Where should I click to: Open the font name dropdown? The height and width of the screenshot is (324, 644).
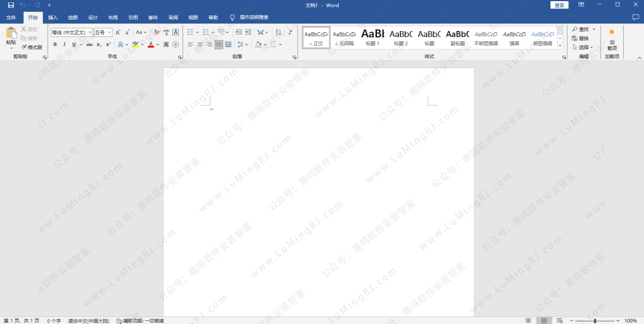[90, 32]
